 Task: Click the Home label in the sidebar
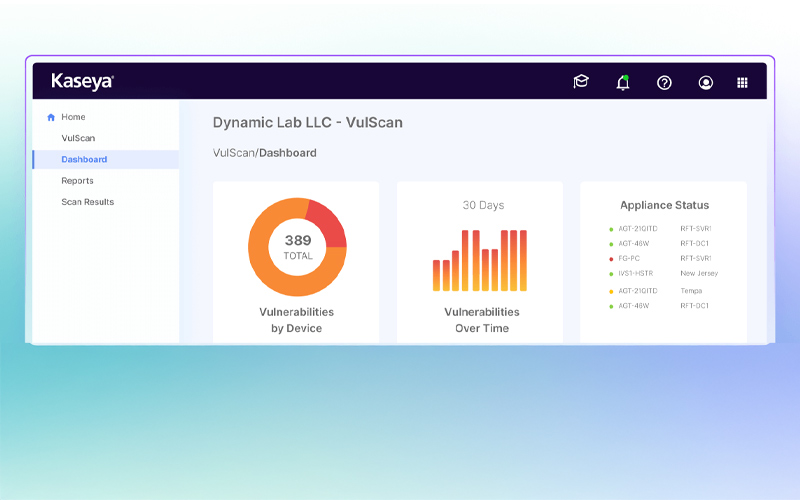pos(73,117)
